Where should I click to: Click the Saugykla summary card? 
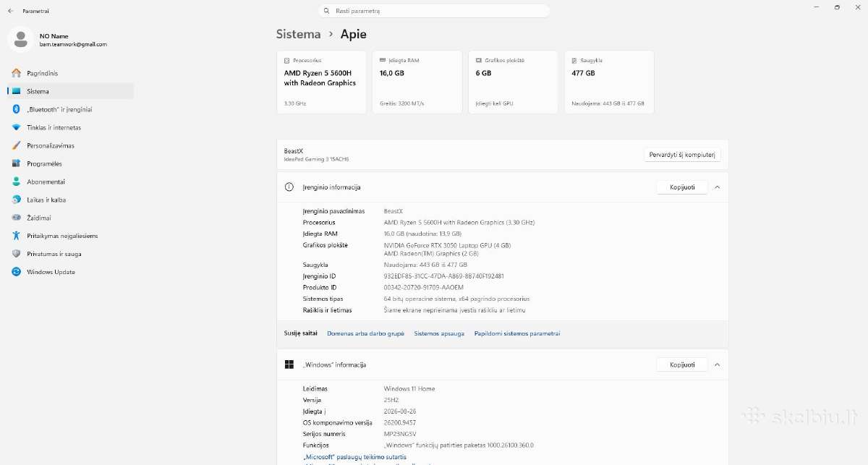click(x=609, y=82)
